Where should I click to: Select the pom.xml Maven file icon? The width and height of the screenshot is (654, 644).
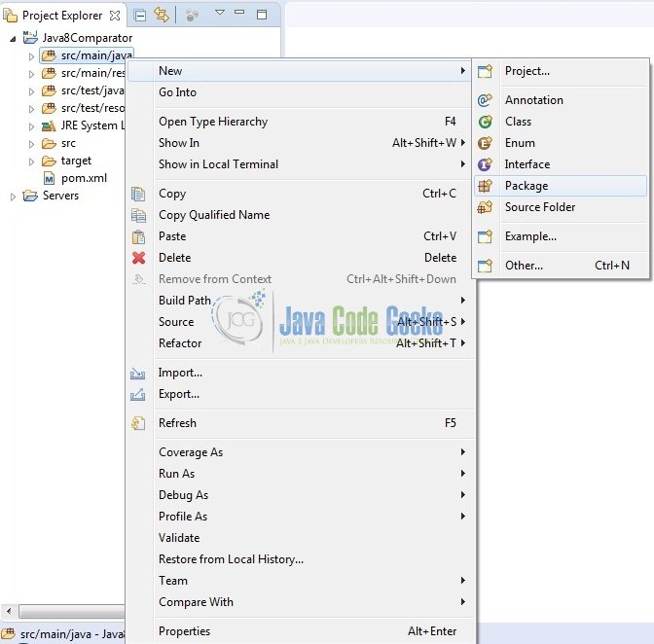(50, 179)
